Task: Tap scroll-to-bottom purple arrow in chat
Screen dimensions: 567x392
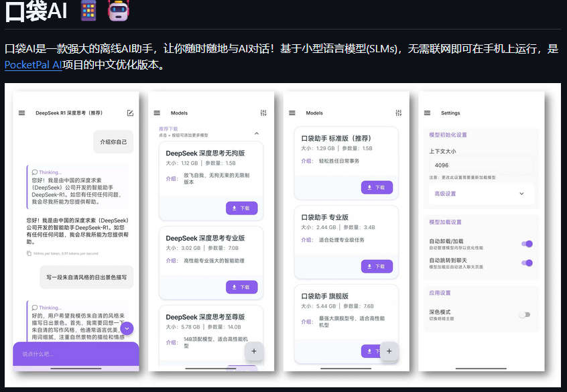Action: point(127,328)
